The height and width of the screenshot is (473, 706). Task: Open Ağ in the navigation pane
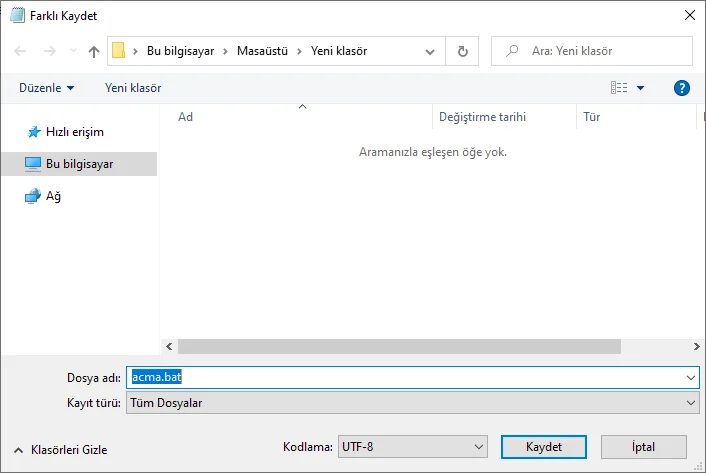tap(53, 197)
